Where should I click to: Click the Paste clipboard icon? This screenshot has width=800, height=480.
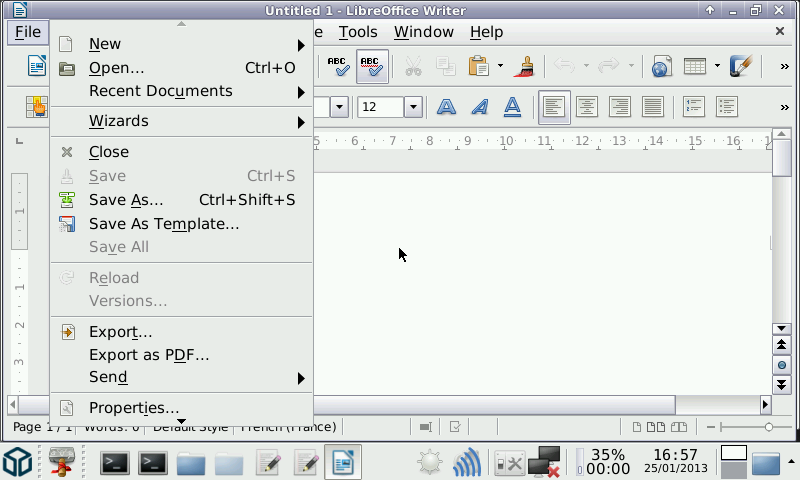click(478, 67)
